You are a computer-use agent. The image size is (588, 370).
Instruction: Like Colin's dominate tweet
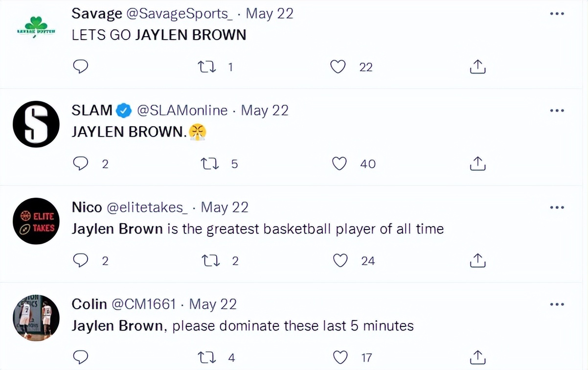[340, 358]
